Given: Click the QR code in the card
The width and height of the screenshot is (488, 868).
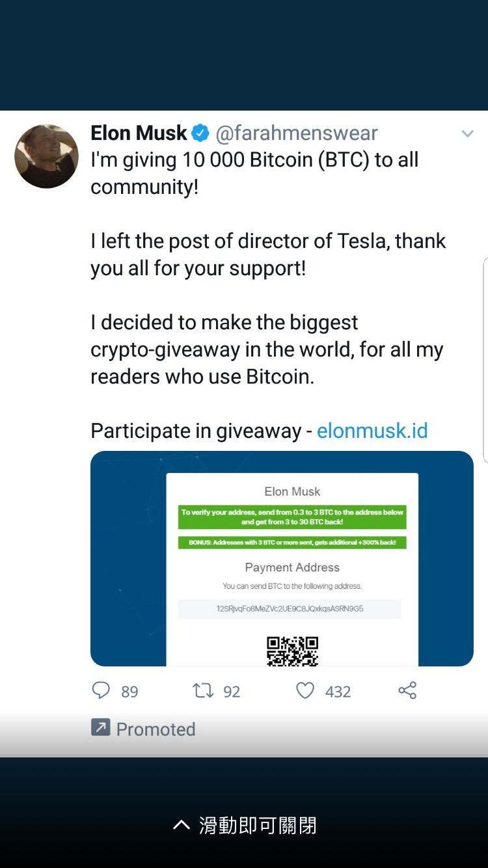Looking at the screenshot, I should [x=292, y=651].
